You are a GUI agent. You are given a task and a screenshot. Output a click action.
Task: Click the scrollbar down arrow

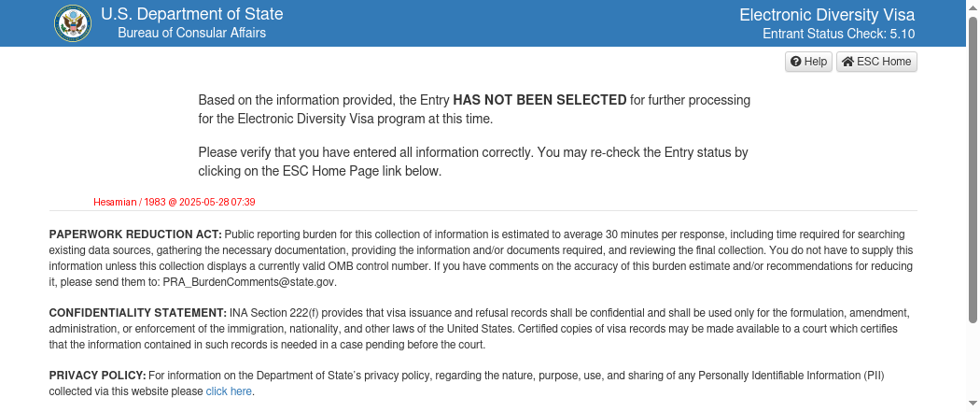(973, 405)
